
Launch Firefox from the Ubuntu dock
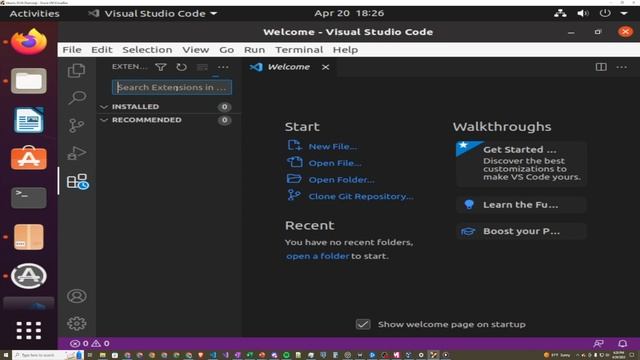29,42
